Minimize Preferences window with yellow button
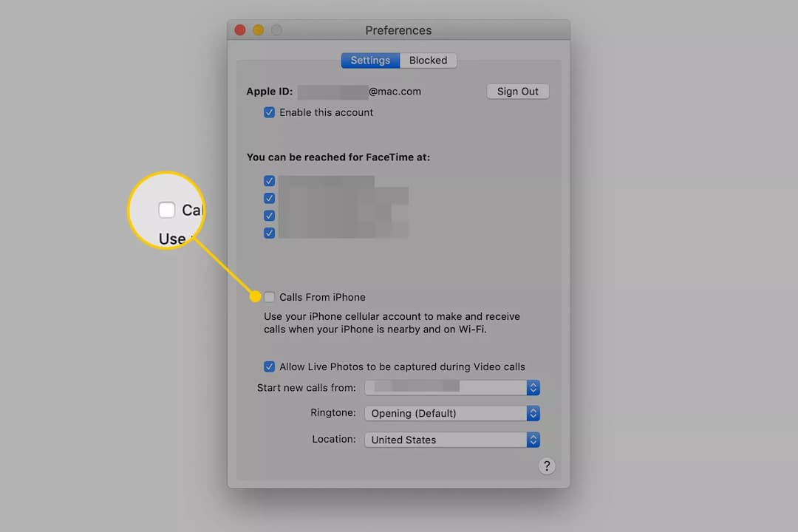Screen dimensions: 798x532 (259, 30)
